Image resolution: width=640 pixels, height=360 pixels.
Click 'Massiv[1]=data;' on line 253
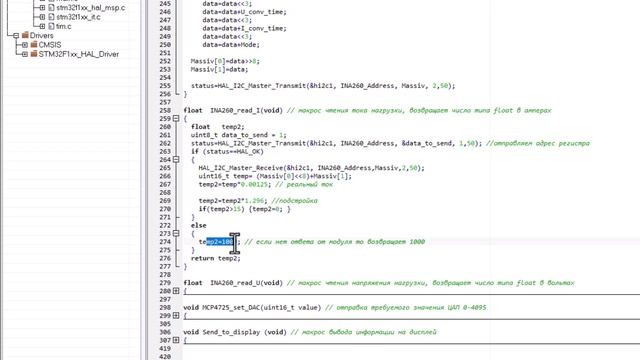click(219, 69)
